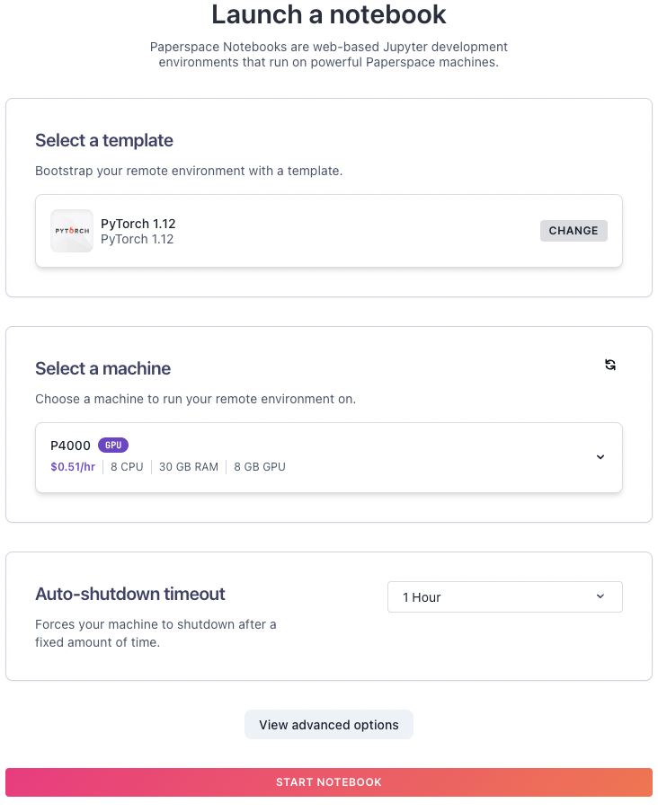This screenshot has height=812, width=658.
Task: Click the PyTorch template logo
Action: tap(71, 231)
